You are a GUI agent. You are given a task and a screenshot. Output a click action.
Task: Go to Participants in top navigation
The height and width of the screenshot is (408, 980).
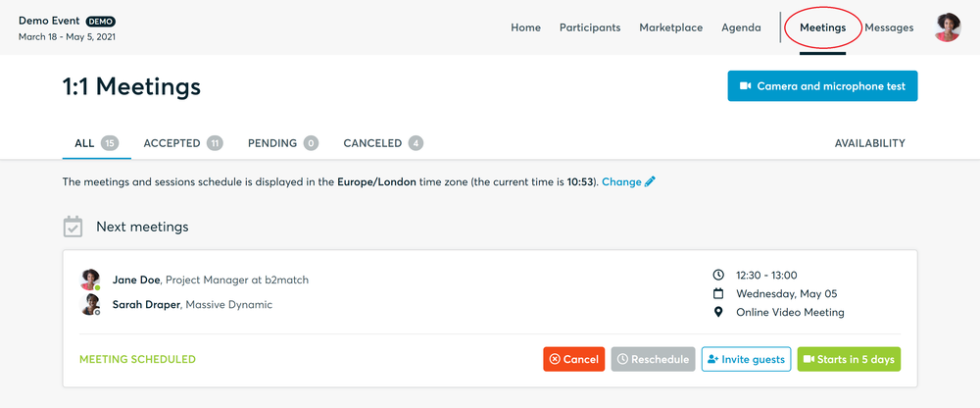(590, 27)
